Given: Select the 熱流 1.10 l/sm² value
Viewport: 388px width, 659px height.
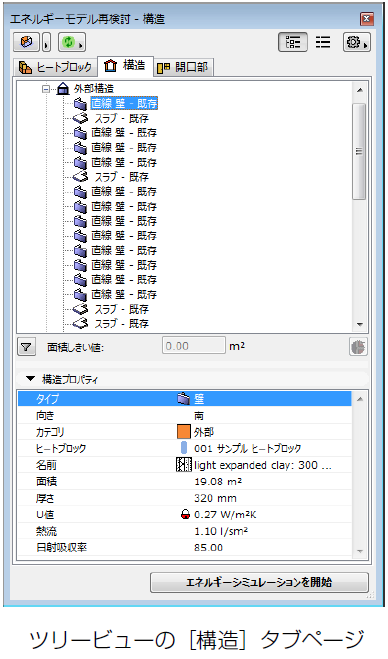Looking at the screenshot, I should pyautogui.click(x=221, y=531).
